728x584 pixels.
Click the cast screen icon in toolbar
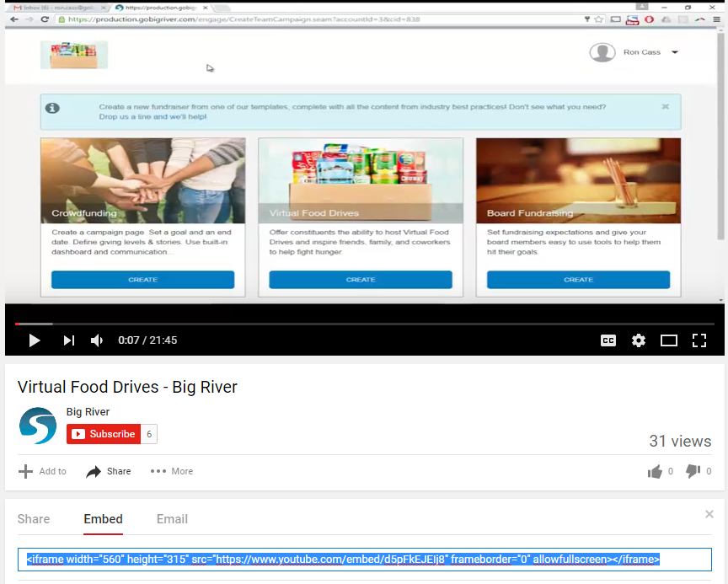[616, 19]
